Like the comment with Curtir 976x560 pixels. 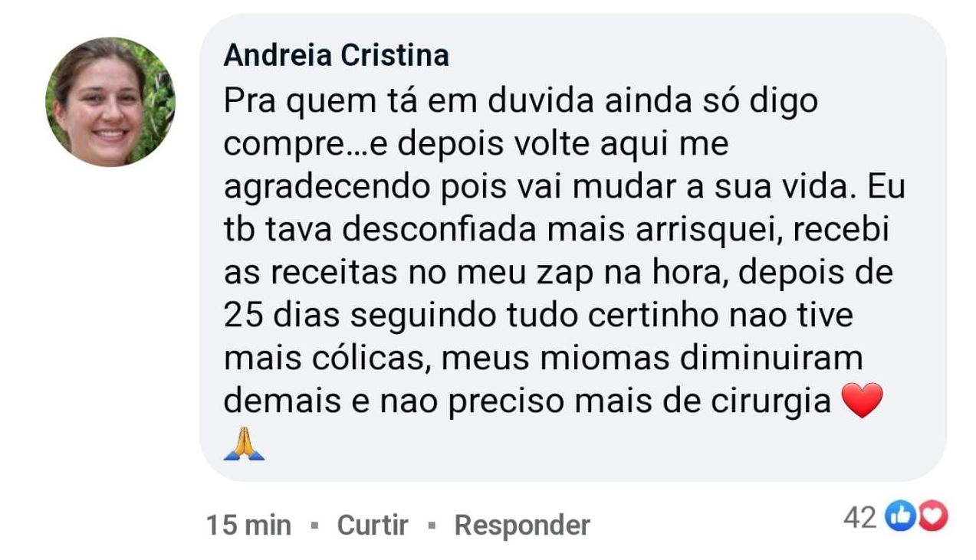click(373, 526)
